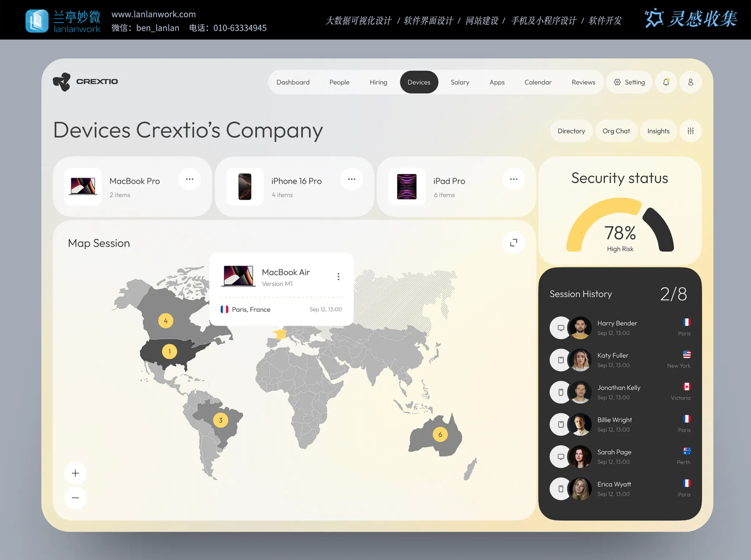
Task: Switch to the Salary tab
Action: click(460, 82)
